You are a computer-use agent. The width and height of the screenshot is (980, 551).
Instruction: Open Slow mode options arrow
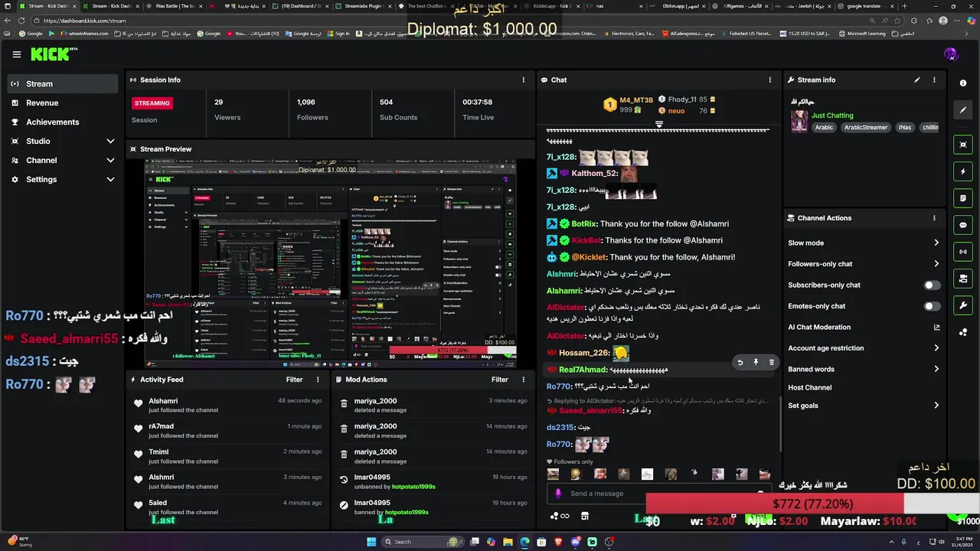click(x=936, y=243)
